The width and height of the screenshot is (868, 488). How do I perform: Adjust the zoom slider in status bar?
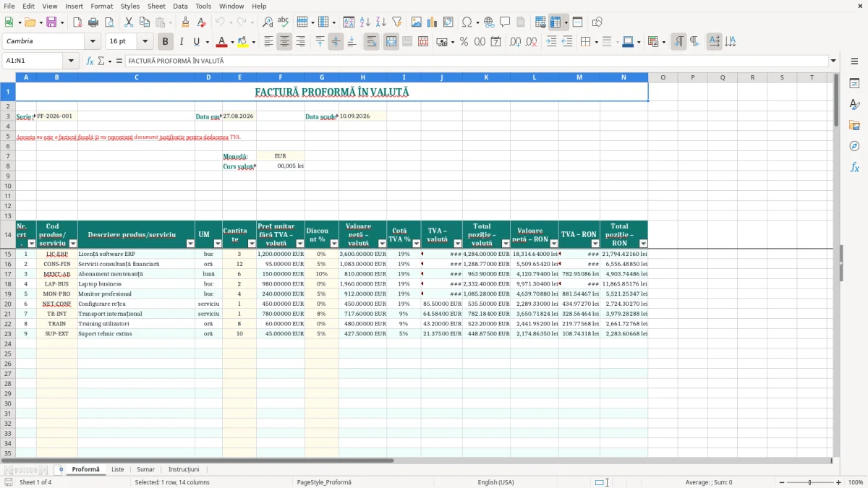pyautogui.click(x=809, y=482)
